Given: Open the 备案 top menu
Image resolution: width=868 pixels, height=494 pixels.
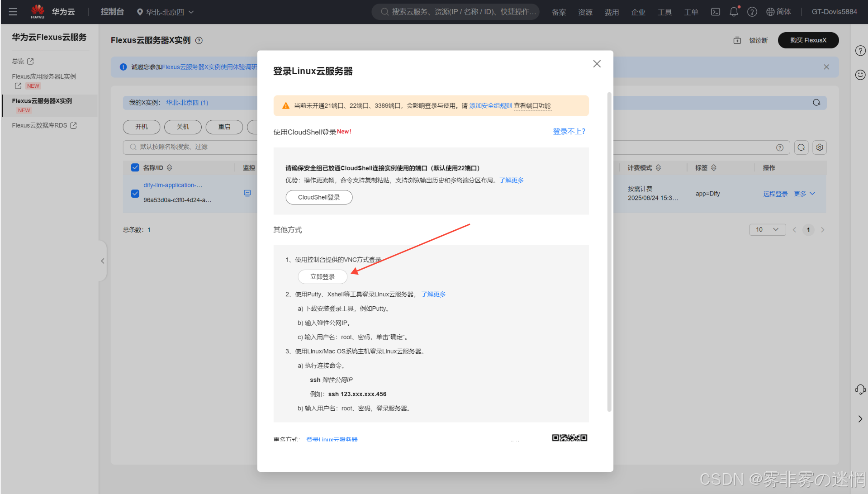Looking at the screenshot, I should (559, 12).
